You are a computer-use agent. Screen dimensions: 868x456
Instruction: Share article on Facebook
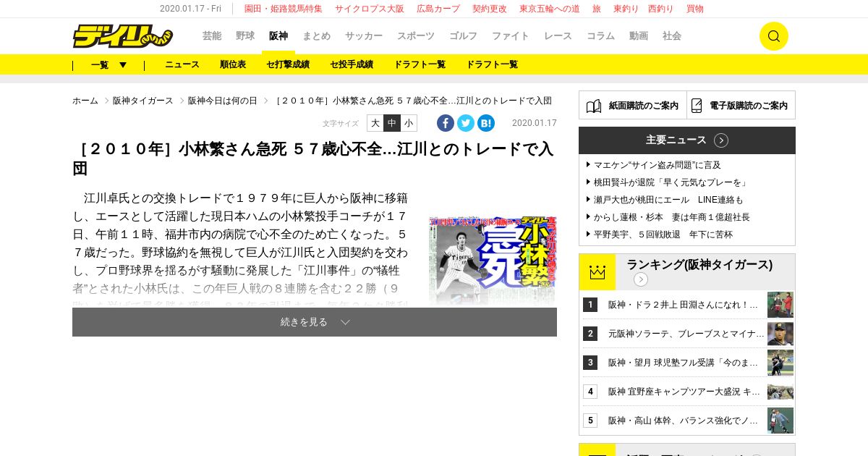(446, 123)
